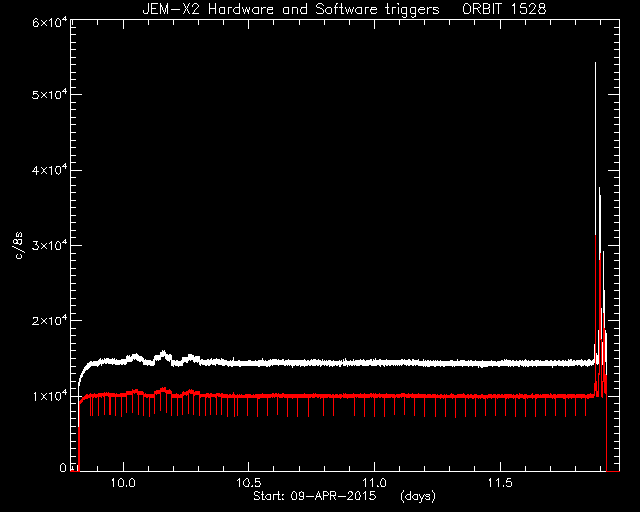Click the '(days)' unit label below the axis

pos(418,496)
